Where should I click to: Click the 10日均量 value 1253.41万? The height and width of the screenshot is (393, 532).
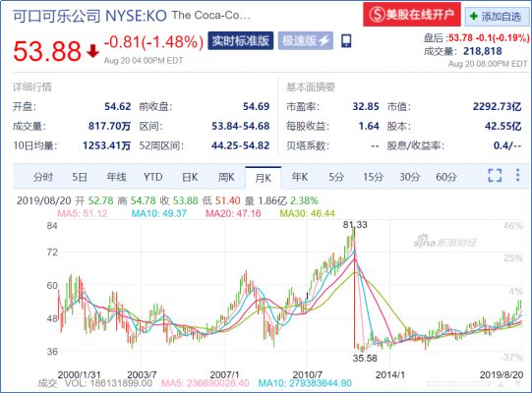click(107, 145)
